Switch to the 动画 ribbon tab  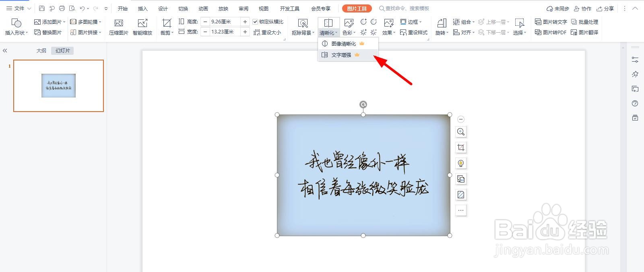click(x=203, y=8)
